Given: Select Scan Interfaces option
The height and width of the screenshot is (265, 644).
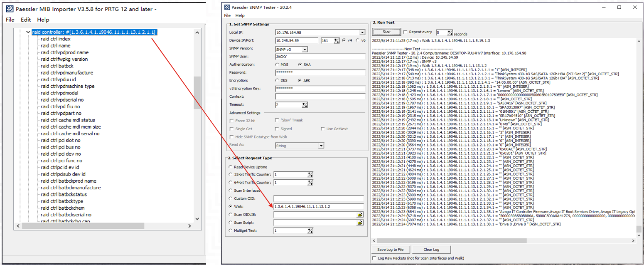Looking at the screenshot, I should [x=231, y=190].
